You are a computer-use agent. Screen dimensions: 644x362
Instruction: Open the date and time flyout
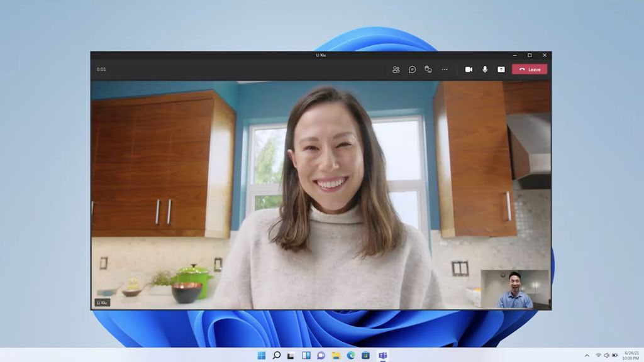[630, 356]
